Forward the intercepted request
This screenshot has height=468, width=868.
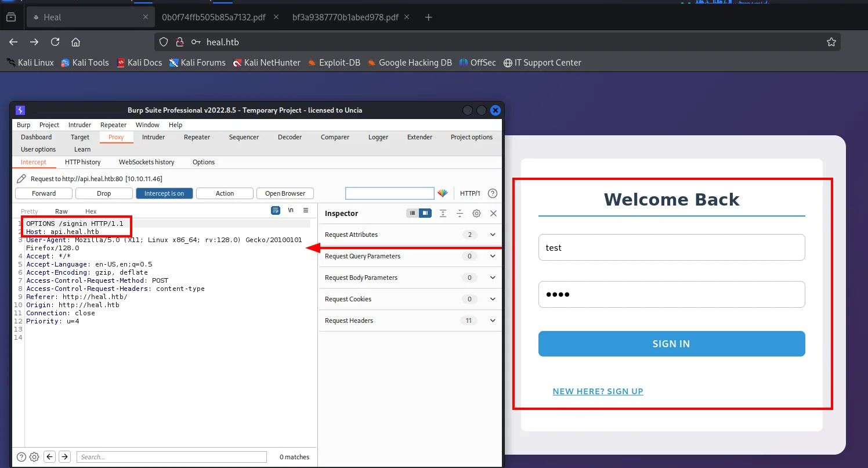[x=44, y=193]
